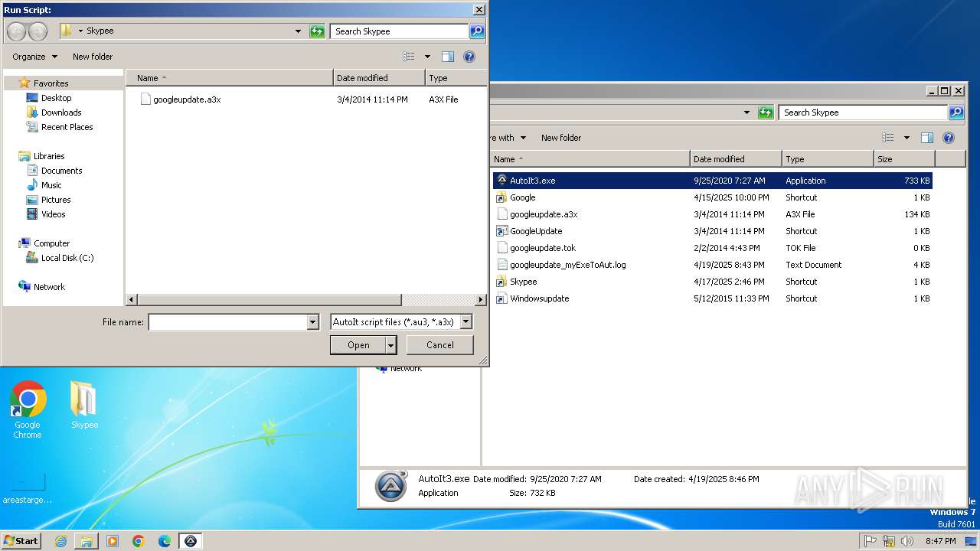The height and width of the screenshot is (551, 980).
Task: Show the preview pane in Run Script dialog
Action: [448, 57]
